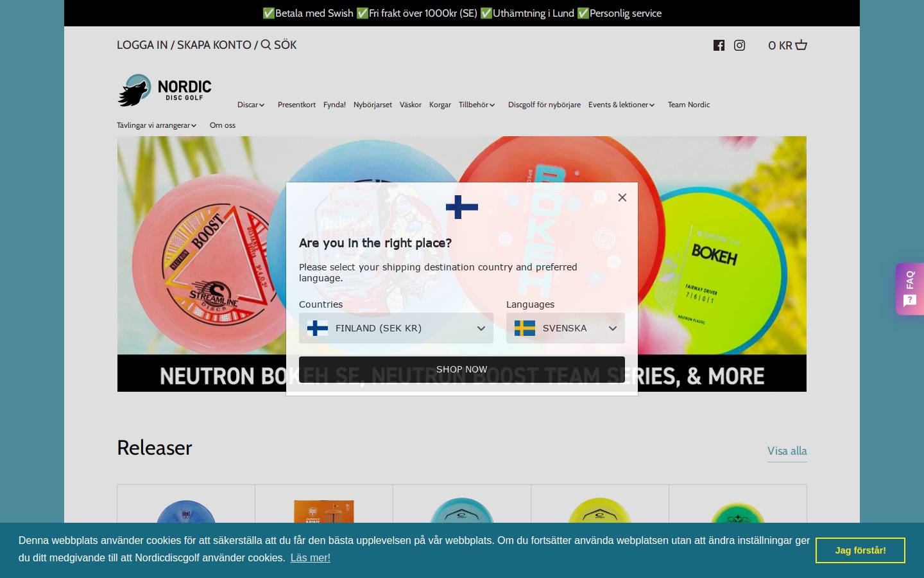Go to Nordic Disc Golf logo homepage
This screenshot has height=578, width=924.
tap(164, 90)
